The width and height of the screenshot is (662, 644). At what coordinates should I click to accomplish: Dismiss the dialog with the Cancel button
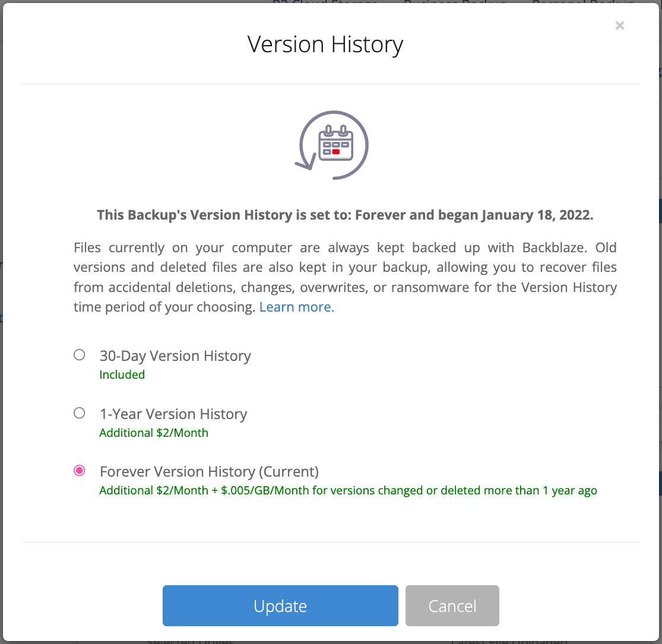452,605
